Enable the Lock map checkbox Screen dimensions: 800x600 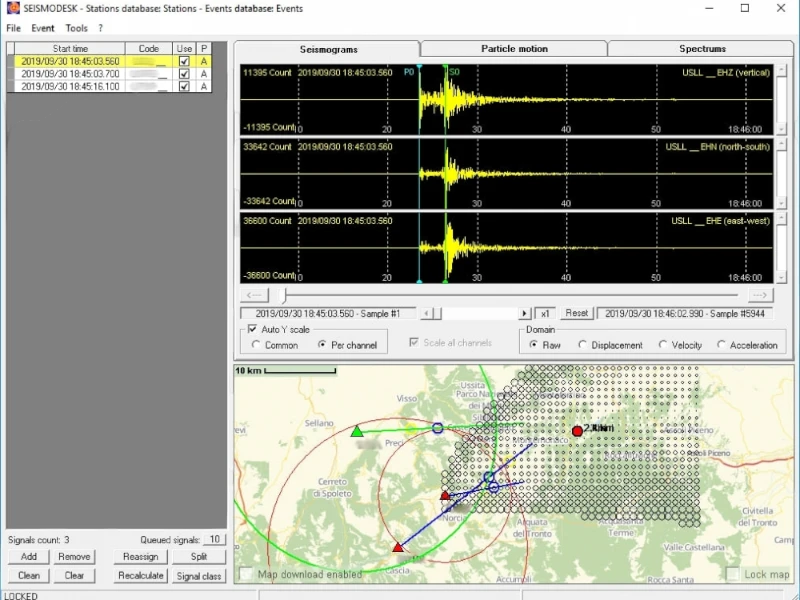click(733, 574)
